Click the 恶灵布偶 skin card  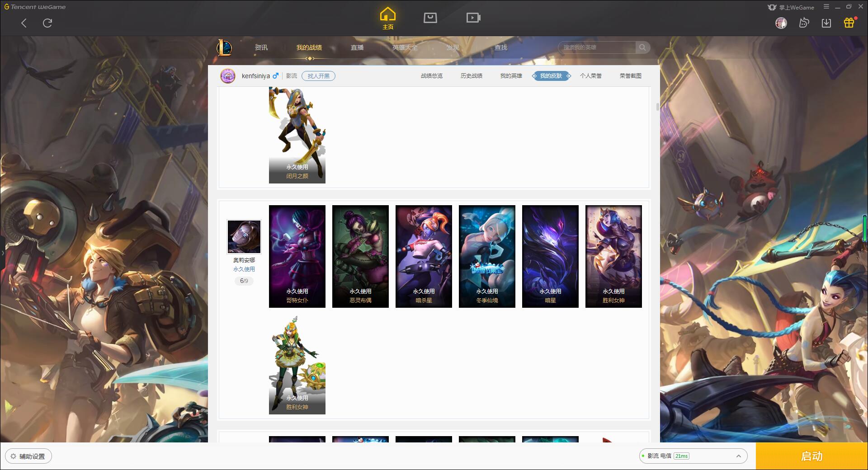click(360, 256)
